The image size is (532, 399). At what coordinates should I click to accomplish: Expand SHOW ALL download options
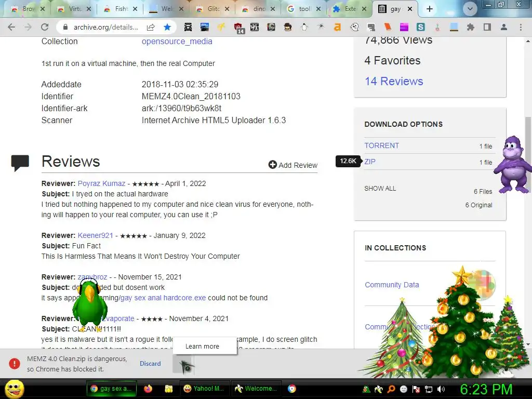click(x=380, y=189)
